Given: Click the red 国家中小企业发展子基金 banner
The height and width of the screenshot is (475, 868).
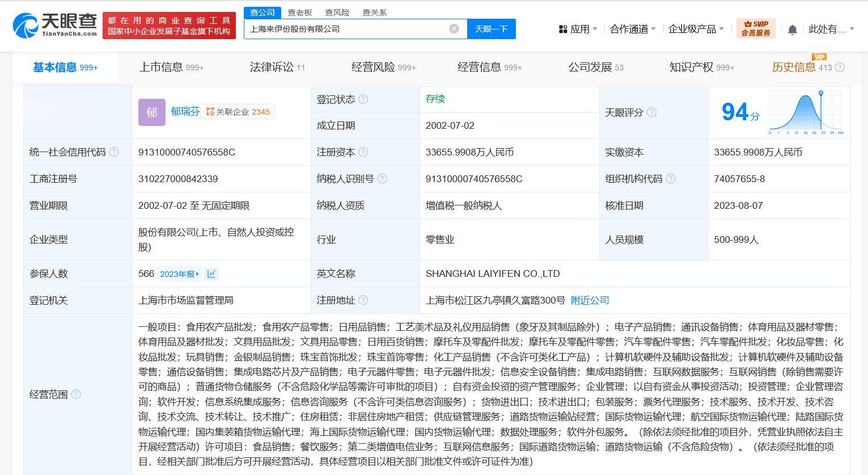Looking at the screenshot, I should 169,26.
